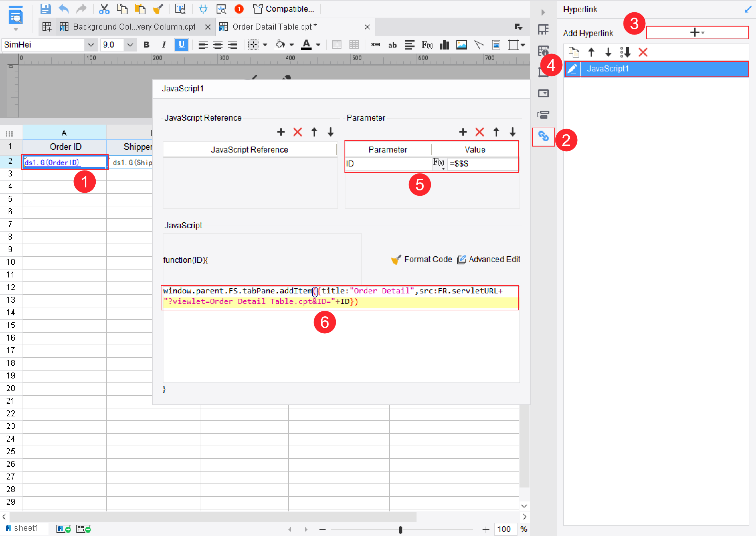Click the Insert Chart bar icon
Screen dimensions: 756x536
(x=444, y=45)
